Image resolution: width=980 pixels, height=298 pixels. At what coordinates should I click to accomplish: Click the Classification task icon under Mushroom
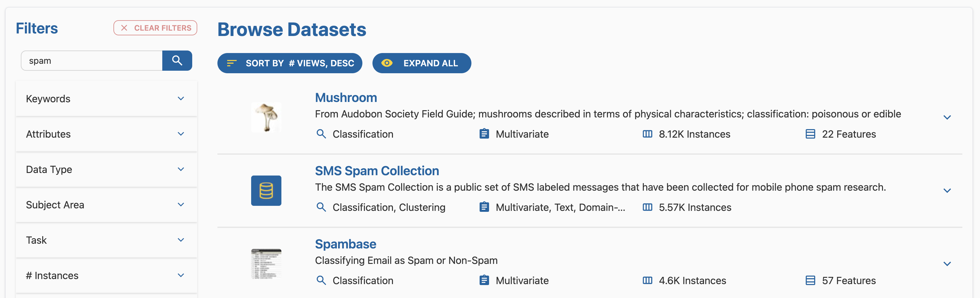(x=321, y=134)
